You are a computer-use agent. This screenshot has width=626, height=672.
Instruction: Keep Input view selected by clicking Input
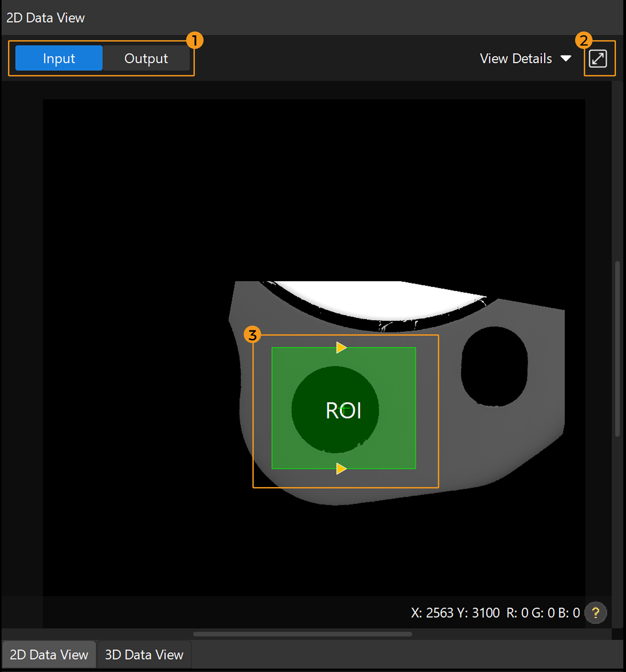[59, 58]
